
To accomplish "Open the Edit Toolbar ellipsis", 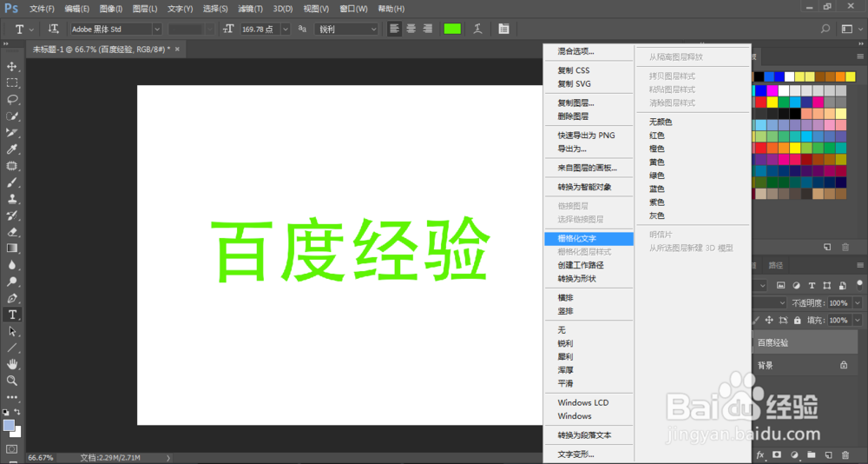I will point(11,397).
